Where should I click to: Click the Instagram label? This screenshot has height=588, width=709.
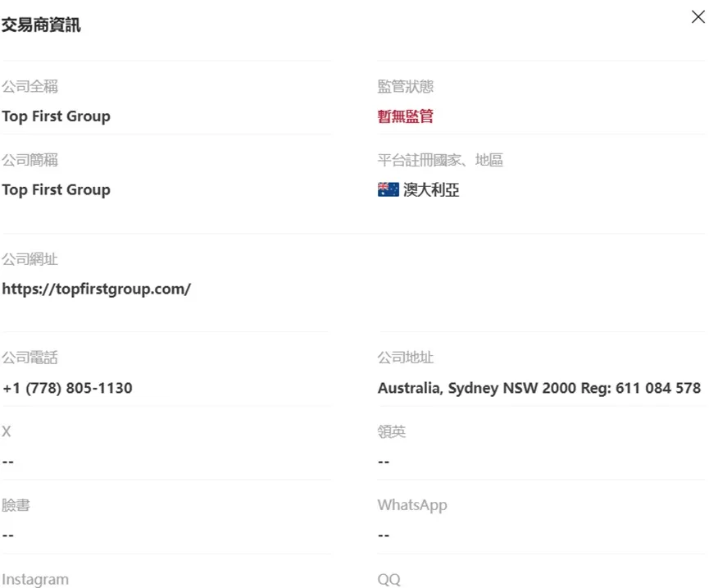35,580
